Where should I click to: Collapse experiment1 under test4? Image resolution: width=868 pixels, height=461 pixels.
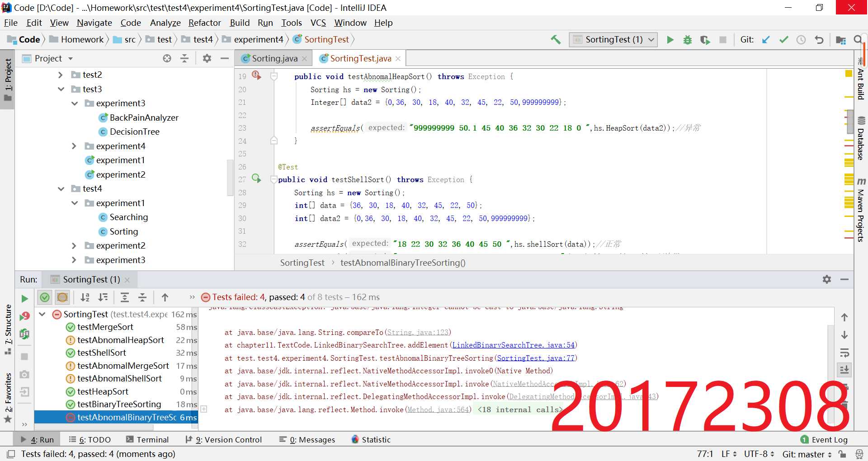(x=74, y=203)
